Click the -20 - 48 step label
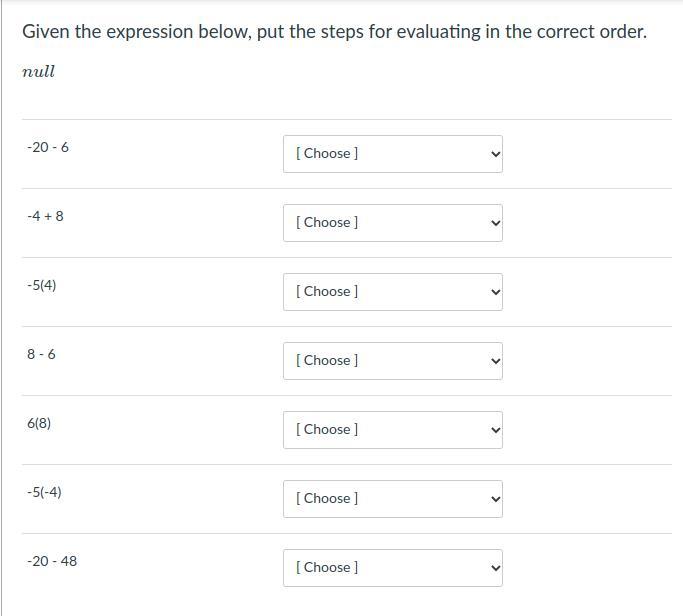 [x=52, y=561]
